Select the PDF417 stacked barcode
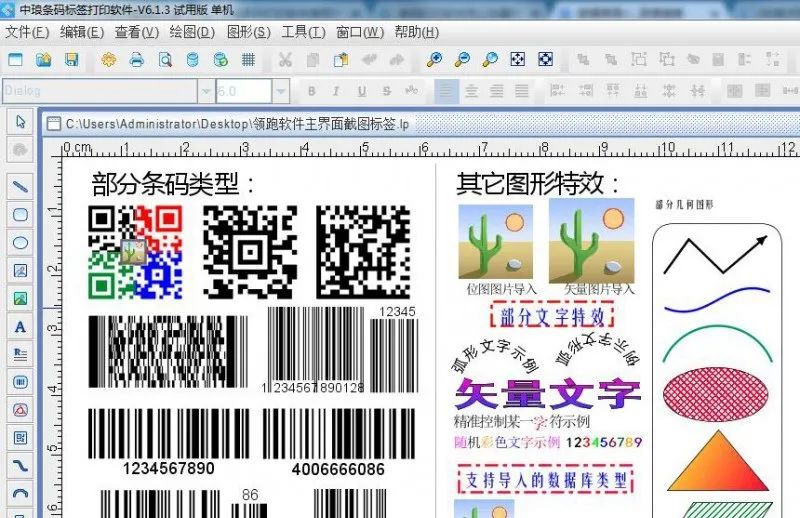The image size is (800, 518). pos(168,352)
